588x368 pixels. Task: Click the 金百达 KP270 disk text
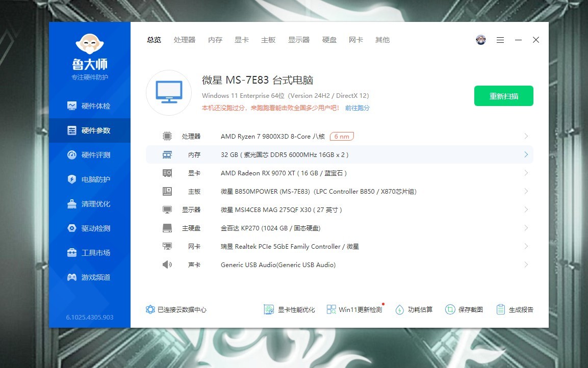(x=270, y=228)
